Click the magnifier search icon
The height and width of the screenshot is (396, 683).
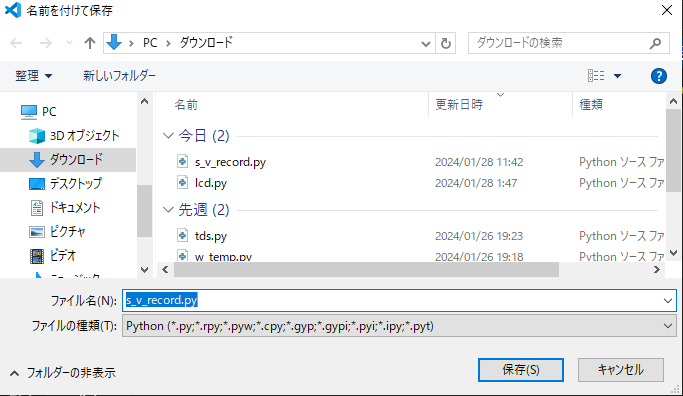(656, 43)
